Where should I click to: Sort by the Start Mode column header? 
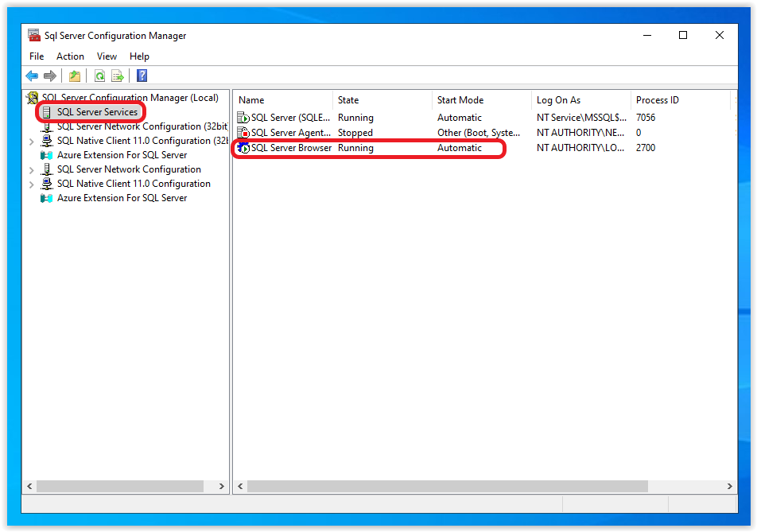click(482, 100)
